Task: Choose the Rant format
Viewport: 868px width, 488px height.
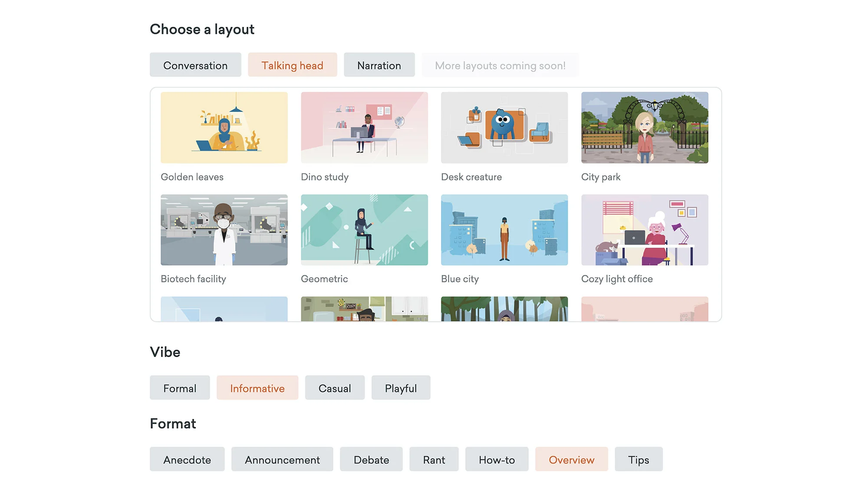Action: (434, 459)
